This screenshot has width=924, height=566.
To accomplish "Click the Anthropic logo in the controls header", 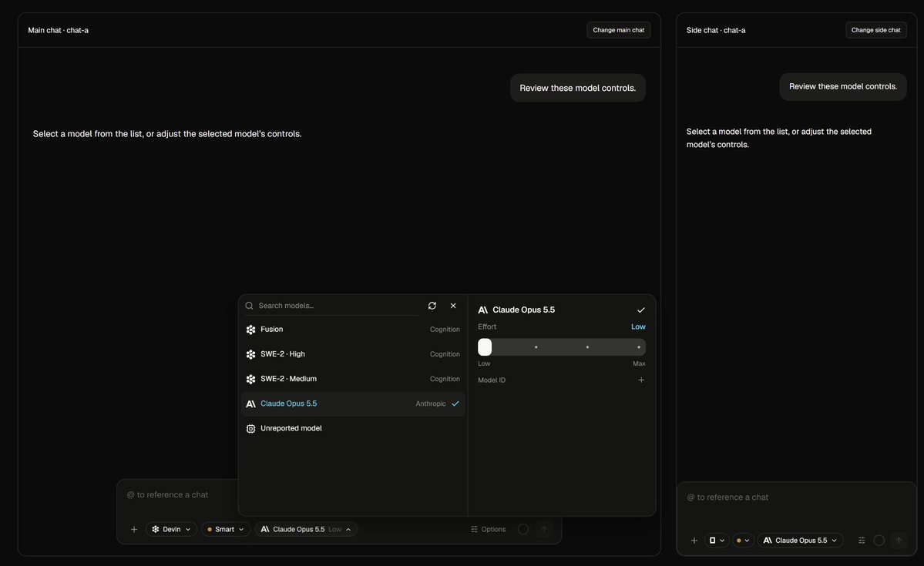I will (x=482, y=310).
